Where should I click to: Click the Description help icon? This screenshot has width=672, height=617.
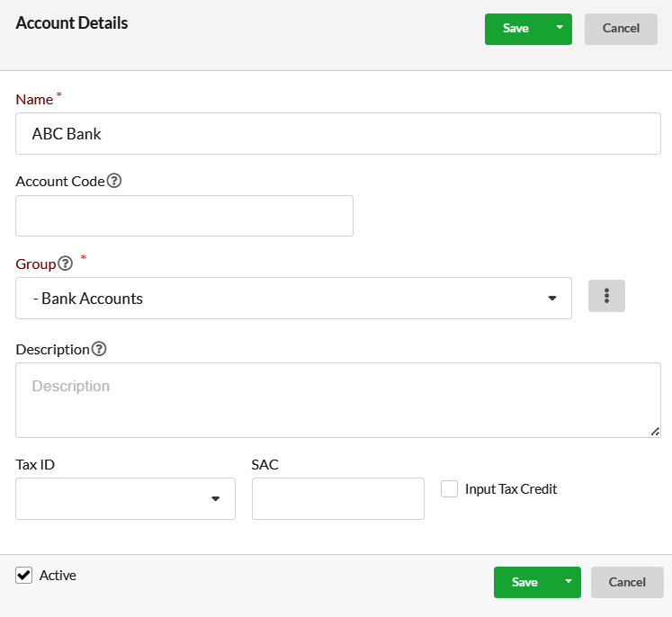(x=99, y=349)
